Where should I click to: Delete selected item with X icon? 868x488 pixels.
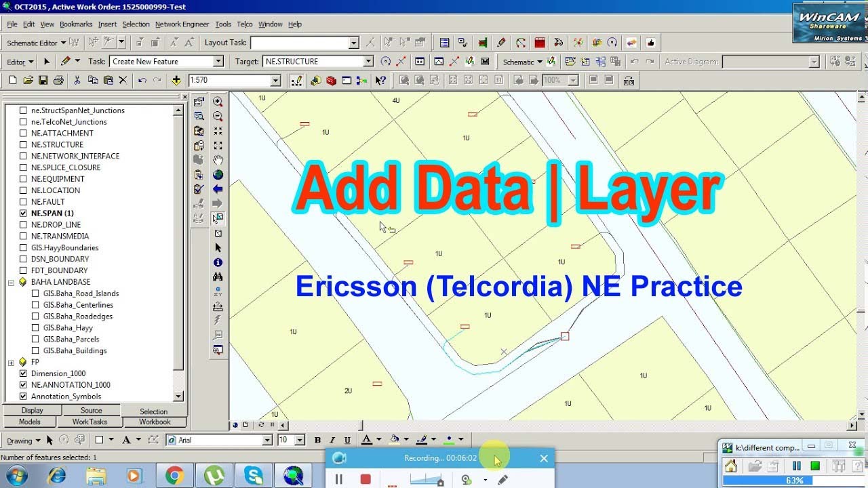(x=123, y=80)
